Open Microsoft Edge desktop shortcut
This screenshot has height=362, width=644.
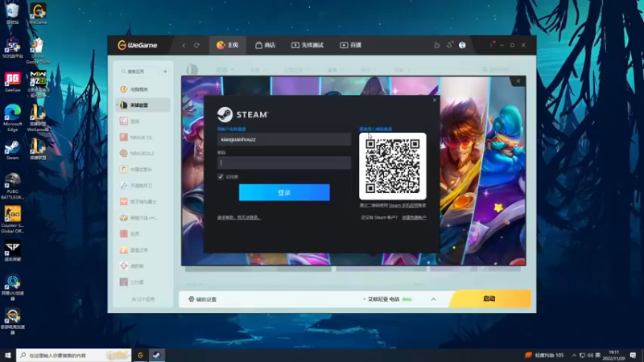click(12, 118)
